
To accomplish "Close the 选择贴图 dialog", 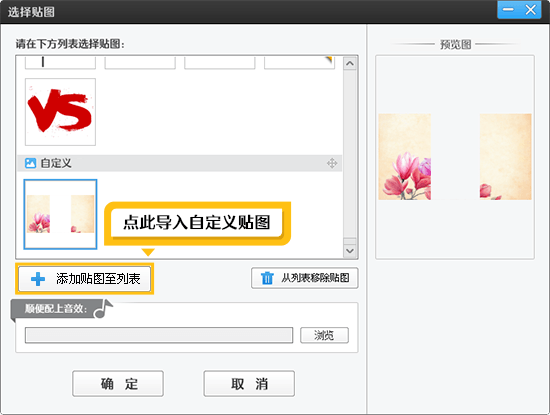I will [x=530, y=9].
